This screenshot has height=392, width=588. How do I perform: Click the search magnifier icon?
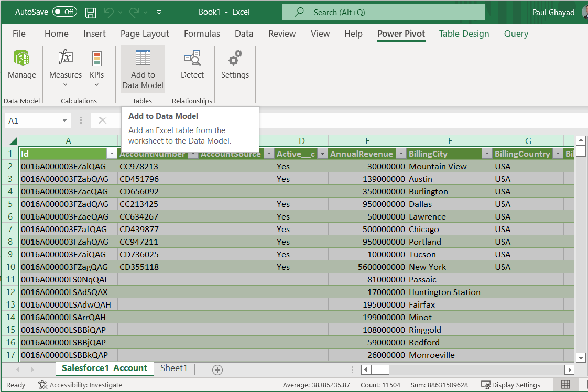click(299, 12)
